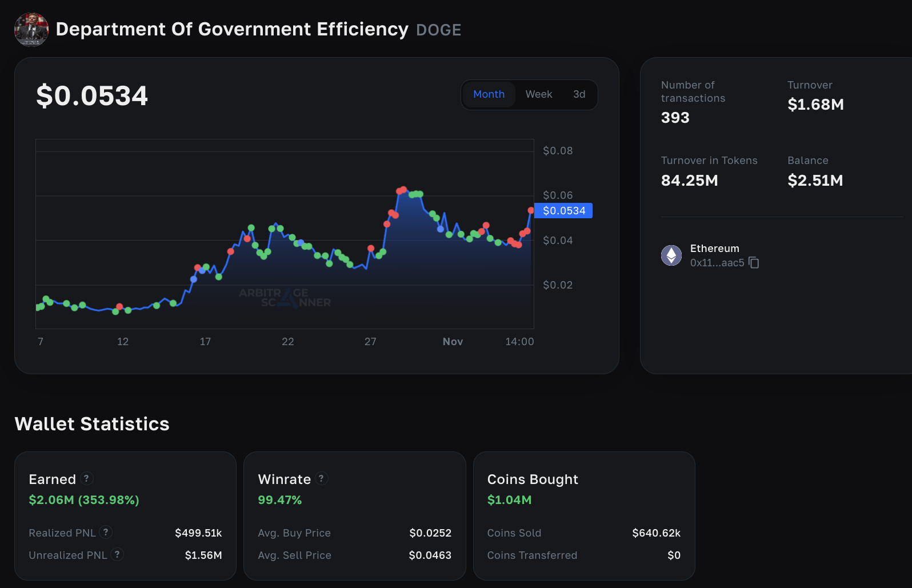Viewport: 912px width, 588px height.
Task: Click the Wallet Statistics heading
Action: [92, 424]
